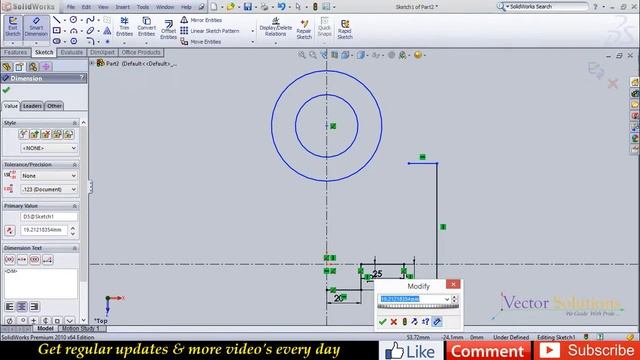This screenshot has width=640, height=360.
Task: Select the Ellipse sketch tool
Action: click(x=90, y=31)
